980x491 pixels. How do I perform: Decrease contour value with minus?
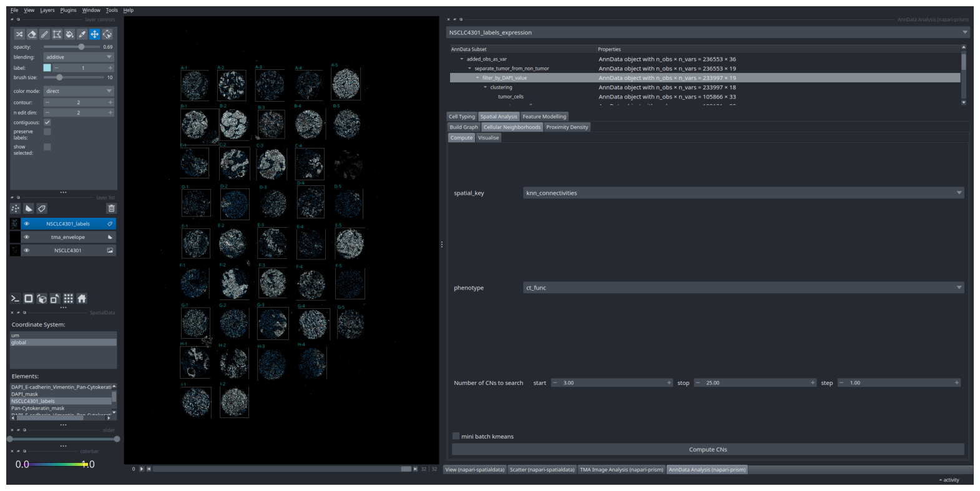(47, 102)
